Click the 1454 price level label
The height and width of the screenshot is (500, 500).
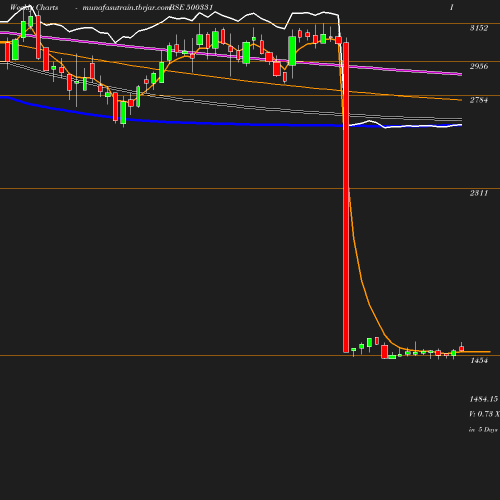[x=479, y=360]
